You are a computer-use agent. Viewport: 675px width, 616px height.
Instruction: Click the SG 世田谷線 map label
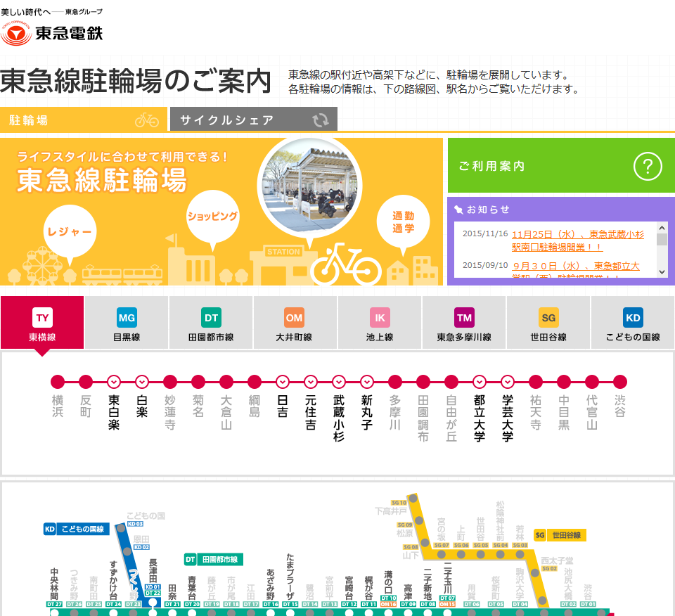(560, 535)
